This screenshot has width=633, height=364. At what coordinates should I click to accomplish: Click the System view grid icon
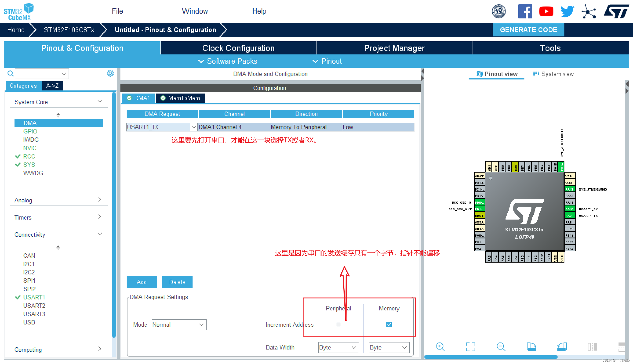pyautogui.click(x=536, y=74)
